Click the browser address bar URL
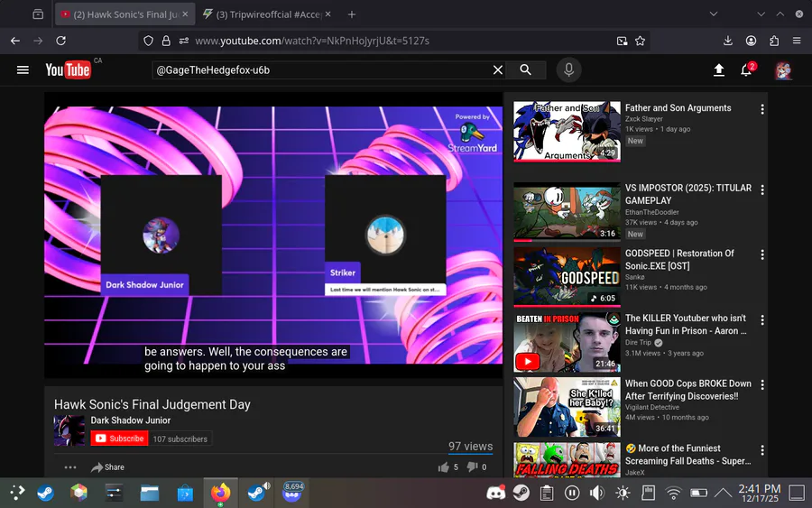 coord(312,41)
